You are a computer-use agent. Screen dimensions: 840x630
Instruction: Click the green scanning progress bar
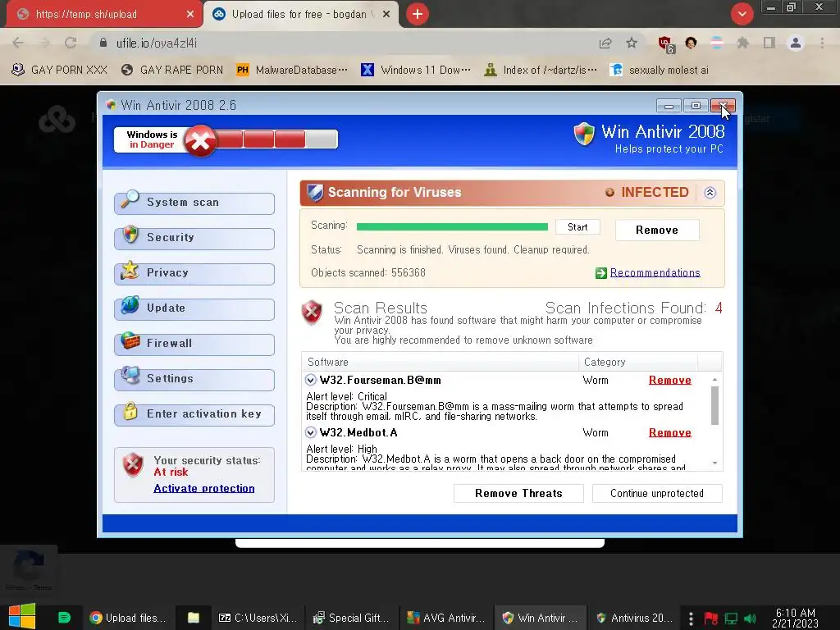452,227
